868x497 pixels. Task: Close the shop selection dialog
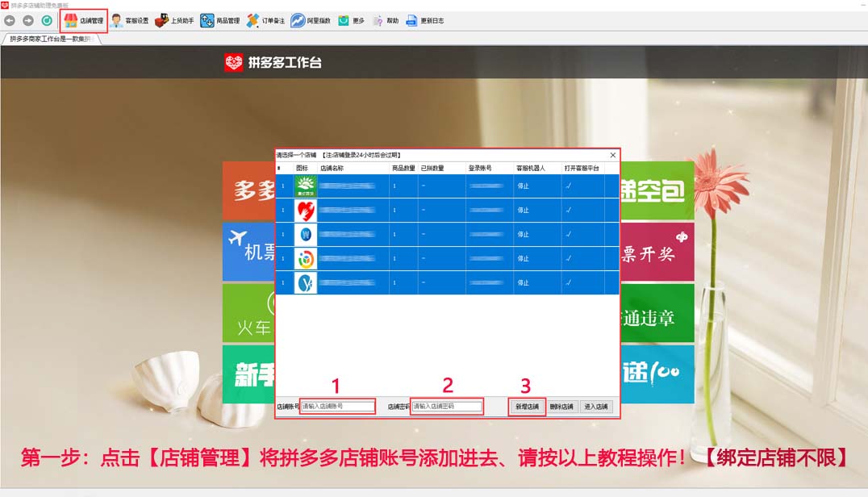613,155
